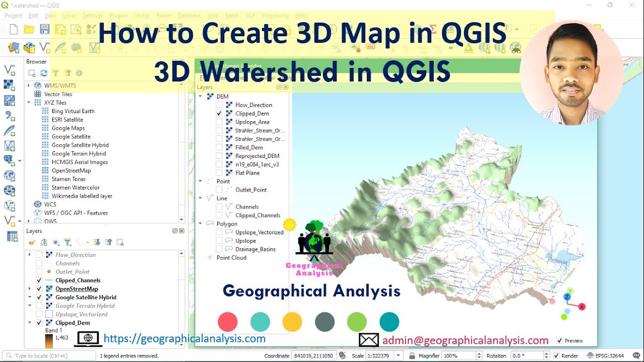
Task: Click Manage Map Themes eye icon
Action: click(56, 242)
